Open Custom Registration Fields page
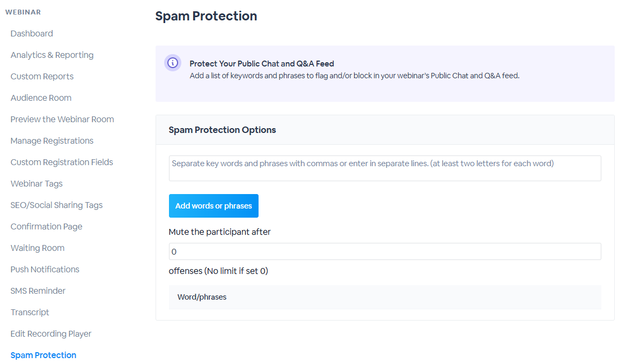The height and width of the screenshot is (364, 626). click(62, 162)
